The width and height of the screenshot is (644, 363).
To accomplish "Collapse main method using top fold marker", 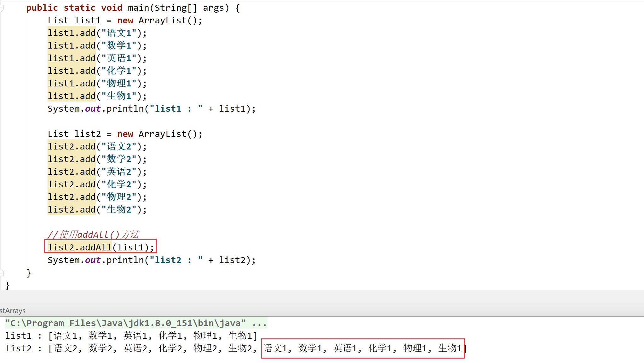I will [x=2, y=8].
